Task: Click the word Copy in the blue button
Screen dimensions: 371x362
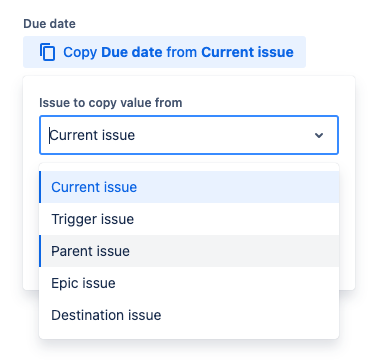Action: [80, 53]
